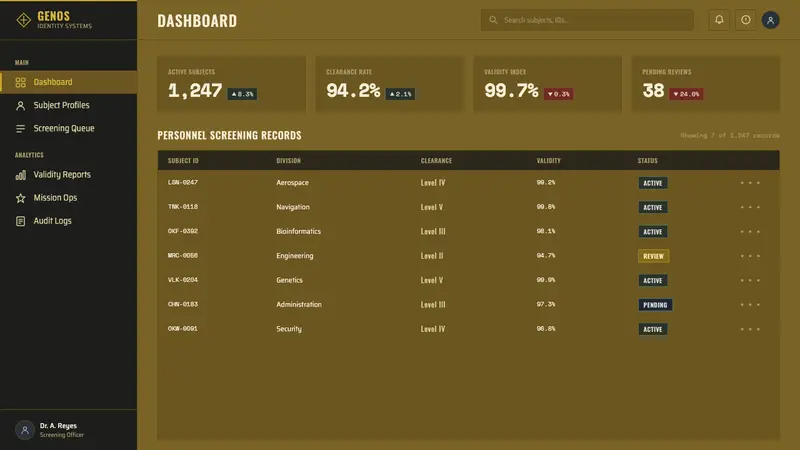Viewport: 800px width, 450px height.
Task: Click 99.2% validity in Aerospace row
Action: [546, 182]
